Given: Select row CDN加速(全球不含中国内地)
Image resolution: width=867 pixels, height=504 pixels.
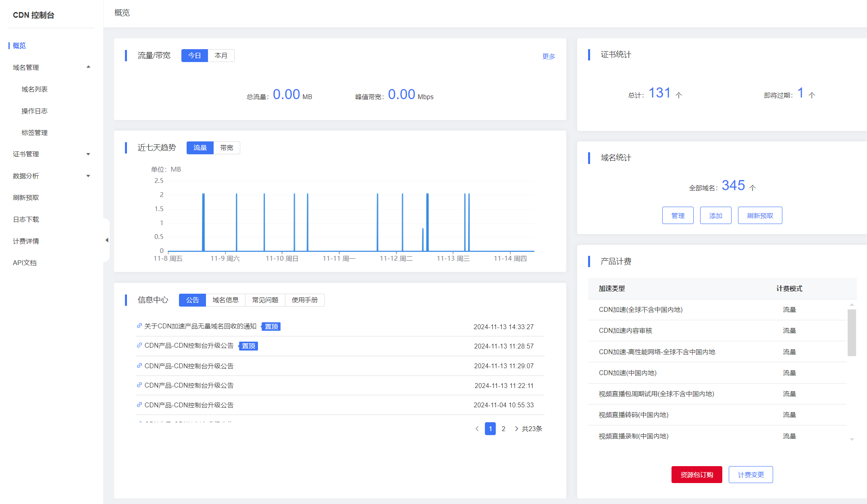Looking at the screenshot, I should [717, 310].
